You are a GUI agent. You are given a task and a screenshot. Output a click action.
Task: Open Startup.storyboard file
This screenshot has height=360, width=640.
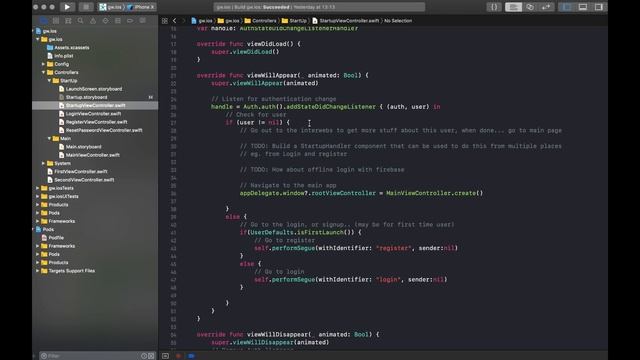83,97
